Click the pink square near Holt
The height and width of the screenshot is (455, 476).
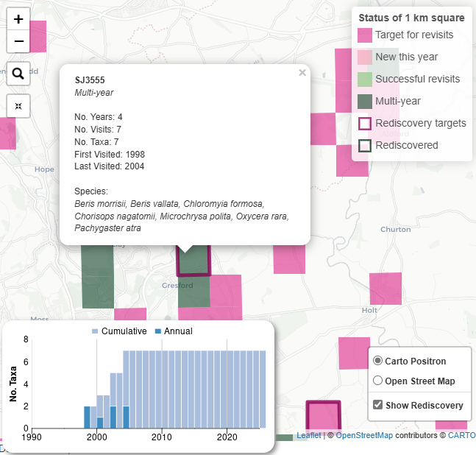[x=386, y=289]
